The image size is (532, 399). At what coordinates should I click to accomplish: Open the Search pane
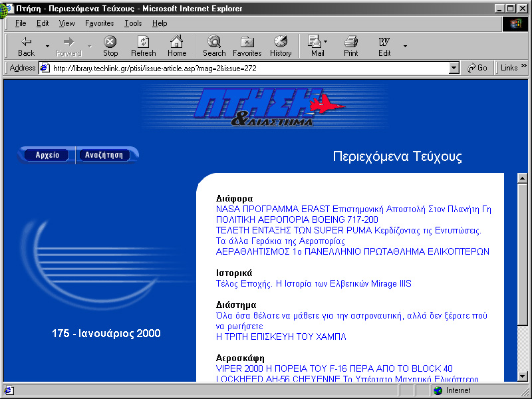coord(214,47)
